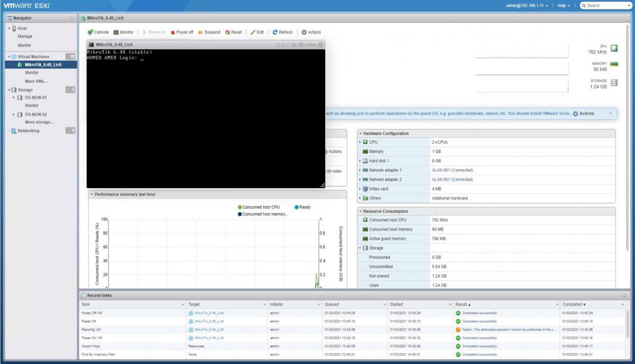Dismiss the VMware Tools notification banner
This screenshot has height=364, width=635.
[610, 113]
